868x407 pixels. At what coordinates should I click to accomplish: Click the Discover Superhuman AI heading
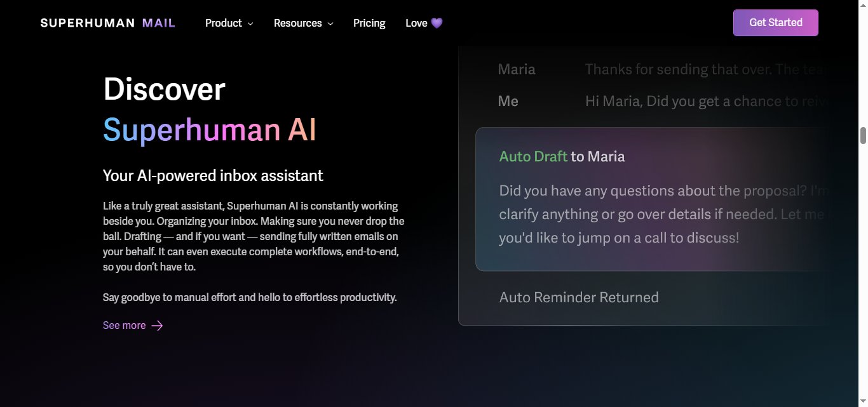point(163,89)
